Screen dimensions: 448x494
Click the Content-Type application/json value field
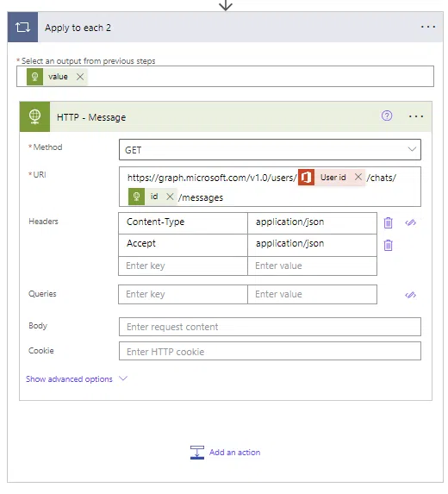(312, 223)
